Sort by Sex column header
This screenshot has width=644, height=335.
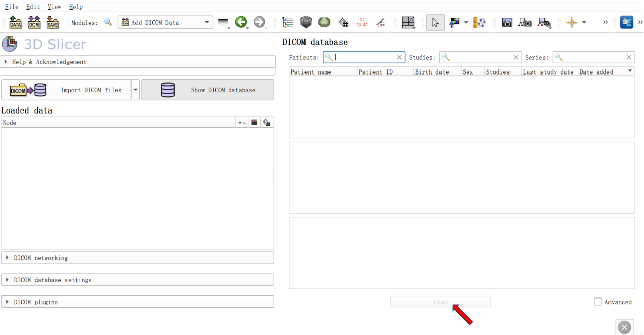[473, 72]
